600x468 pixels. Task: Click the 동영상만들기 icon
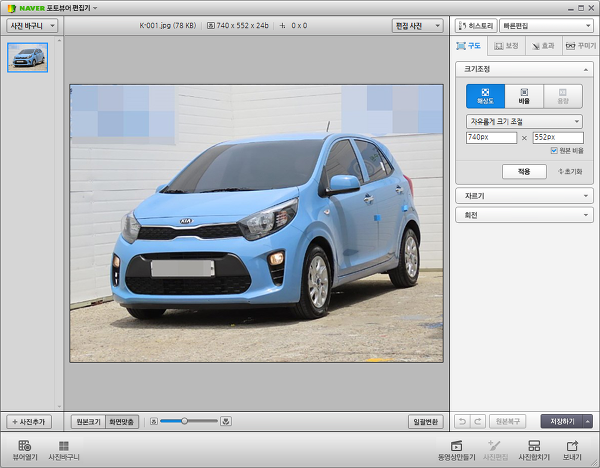[x=457, y=450]
